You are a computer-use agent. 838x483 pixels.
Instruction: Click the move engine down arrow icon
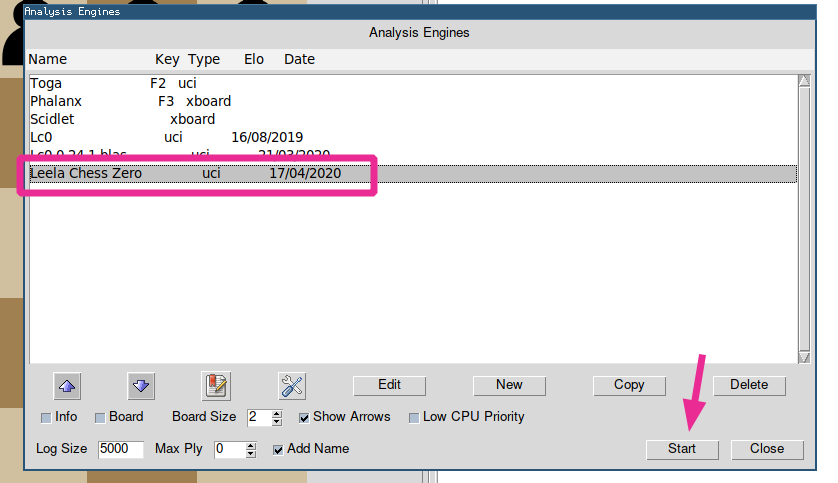(x=141, y=385)
